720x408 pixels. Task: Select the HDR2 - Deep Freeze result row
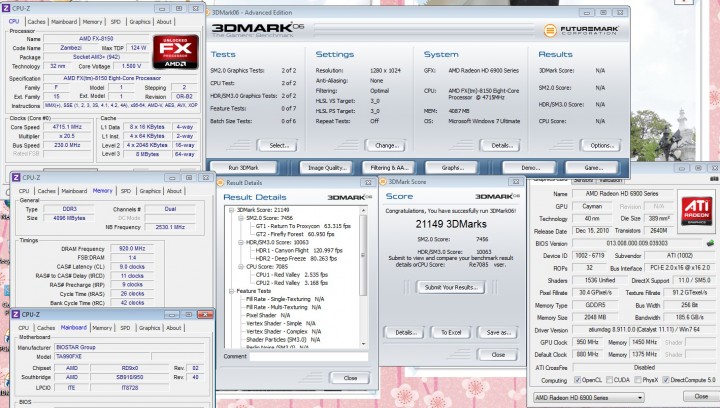[x=296, y=258]
